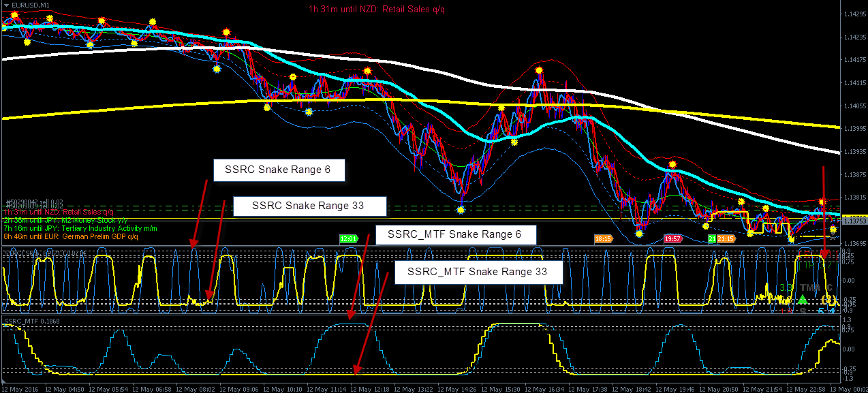Click the 1.13875 price scale label

point(854,175)
